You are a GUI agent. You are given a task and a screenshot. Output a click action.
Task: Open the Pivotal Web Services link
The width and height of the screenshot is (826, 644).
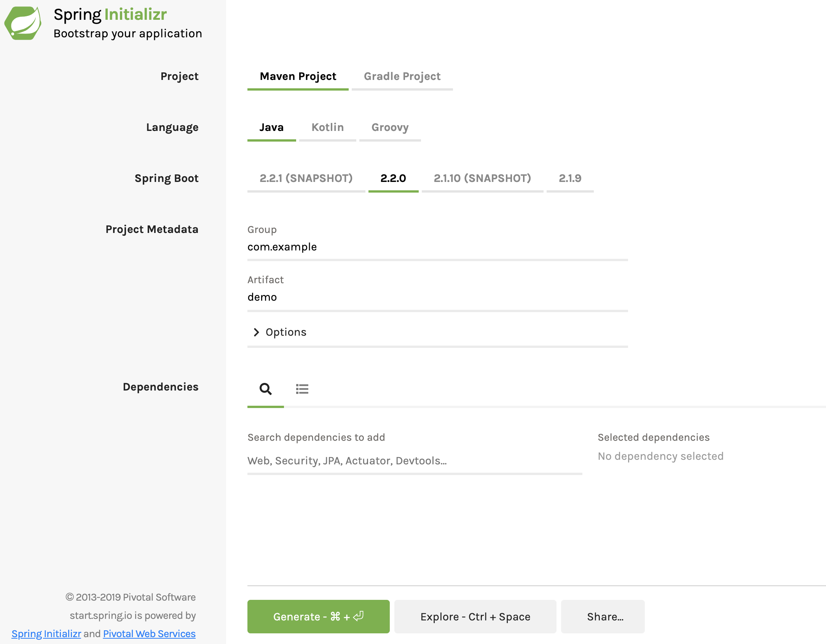point(149,634)
